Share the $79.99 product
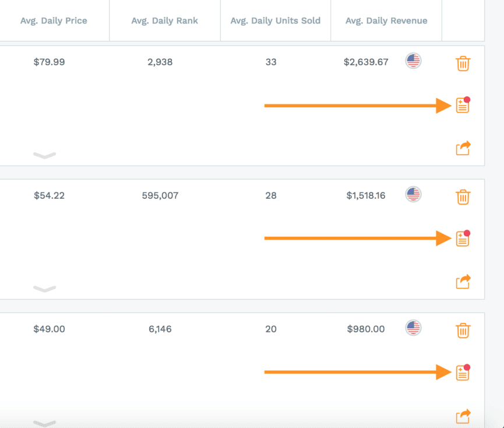This screenshot has width=504, height=428. tap(463, 148)
